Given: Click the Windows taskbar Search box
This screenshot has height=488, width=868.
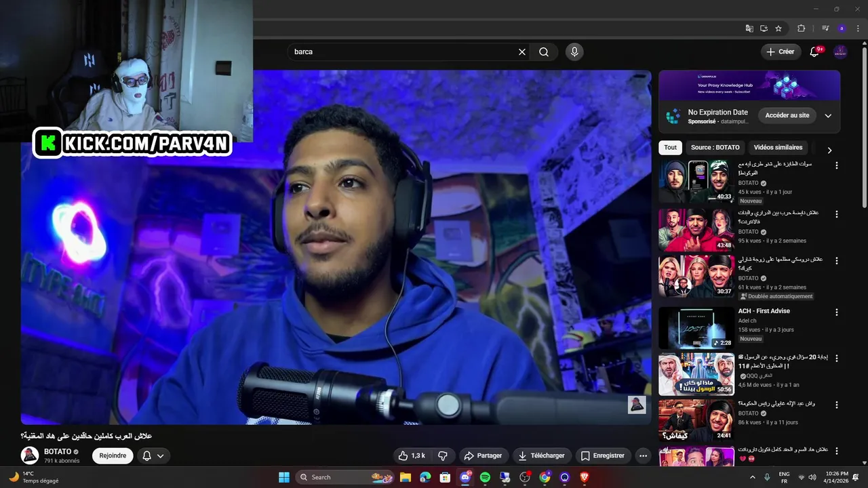Looking at the screenshot, I should (x=346, y=477).
